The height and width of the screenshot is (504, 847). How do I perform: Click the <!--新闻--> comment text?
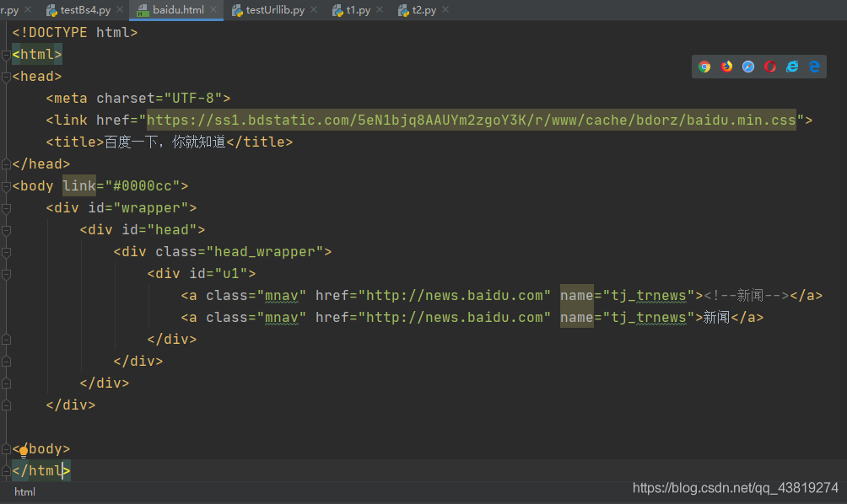747,296
